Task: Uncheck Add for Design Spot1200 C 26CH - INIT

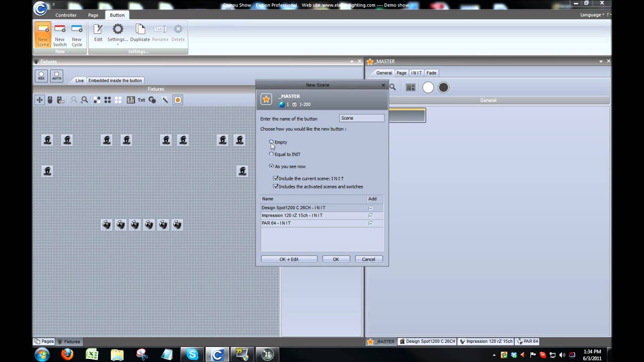Action: (371, 208)
